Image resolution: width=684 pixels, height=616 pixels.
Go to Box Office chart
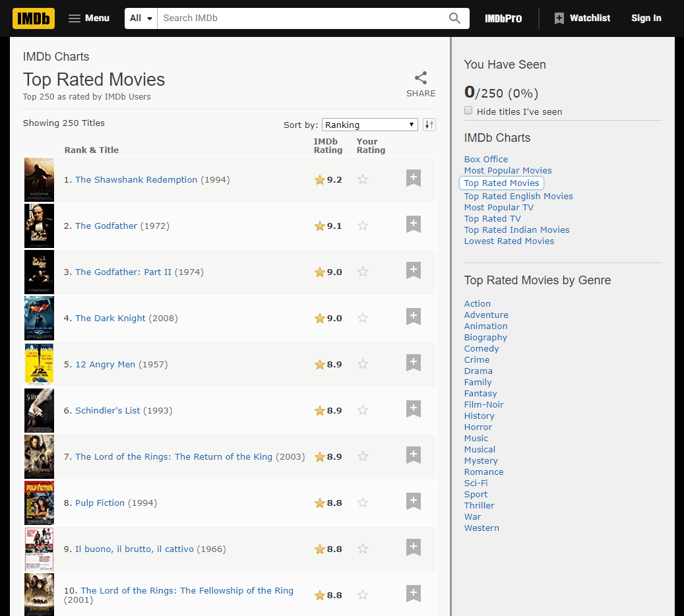pyautogui.click(x=486, y=159)
